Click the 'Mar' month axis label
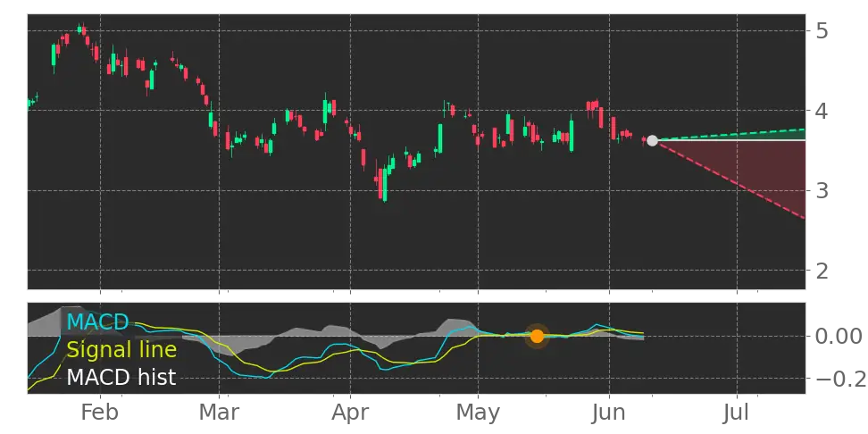This screenshot has height=434, width=868. 219,413
